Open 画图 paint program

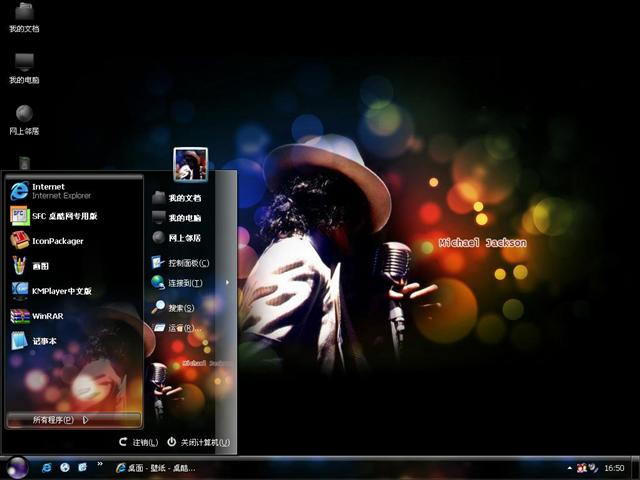click(74, 266)
